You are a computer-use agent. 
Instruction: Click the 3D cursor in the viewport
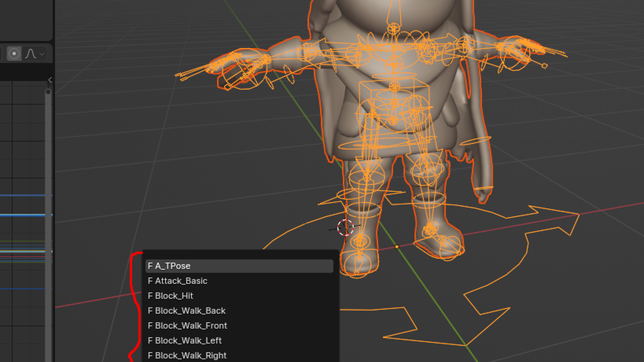[x=346, y=227]
